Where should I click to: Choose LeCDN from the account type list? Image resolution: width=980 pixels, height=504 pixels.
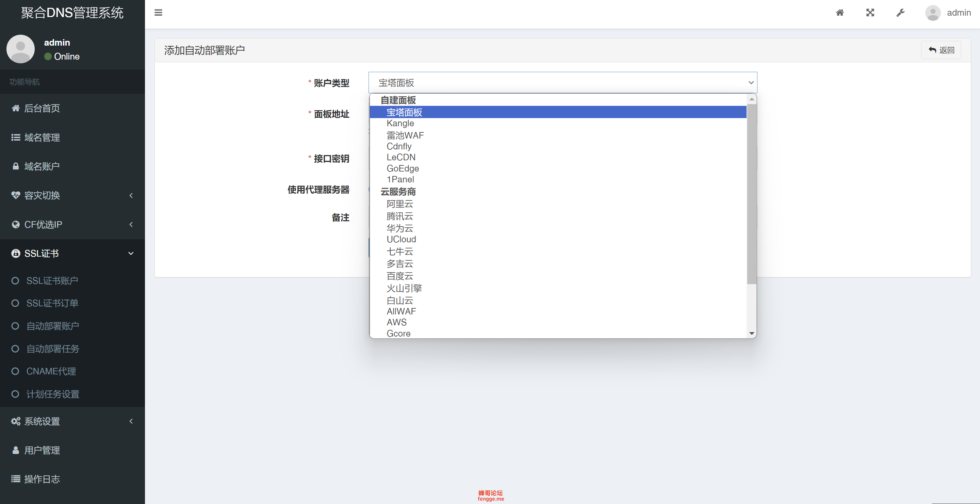point(558,158)
